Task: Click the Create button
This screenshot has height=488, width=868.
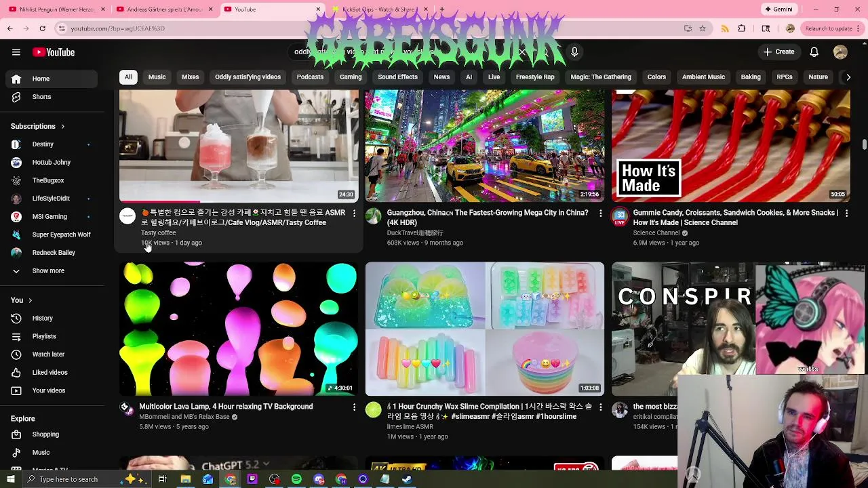Action: pos(778,52)
